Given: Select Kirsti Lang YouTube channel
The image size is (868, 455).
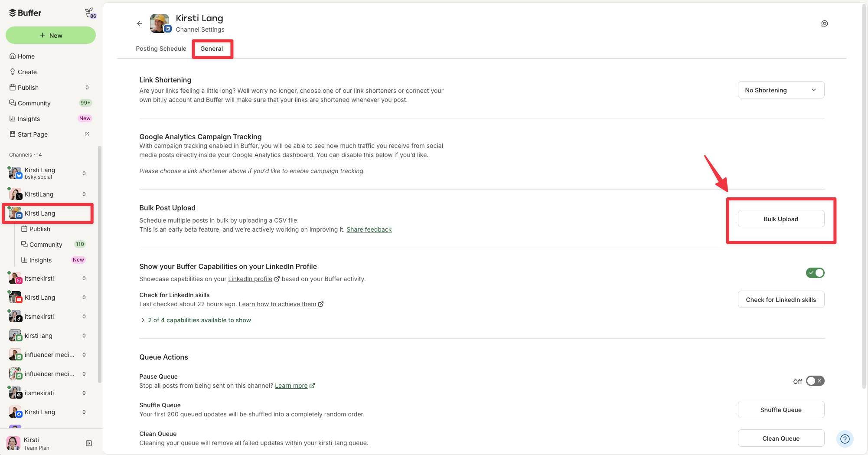Looking at the screenshot, I should (48, 298).
